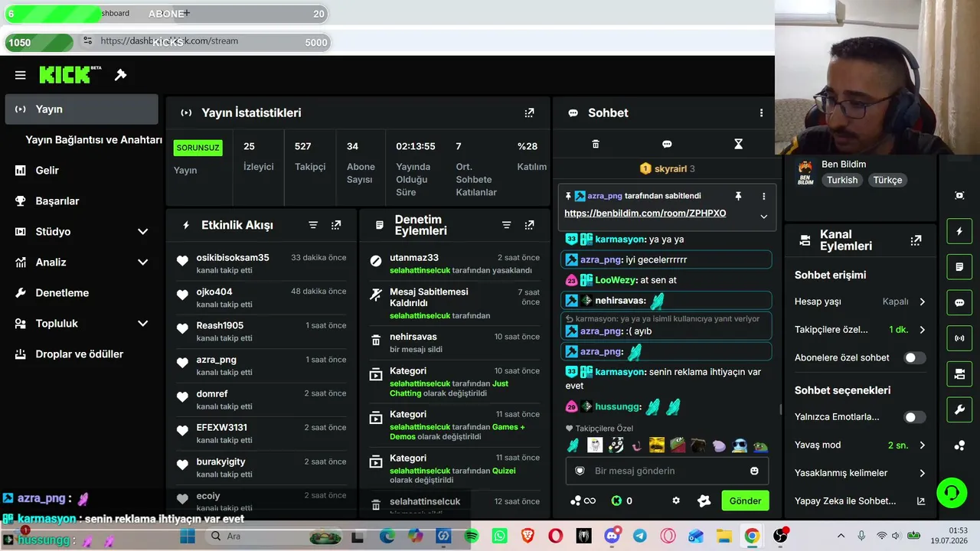Send the chat message with Gönder
This screenshot has width=980, height=551.
point(745,500)
